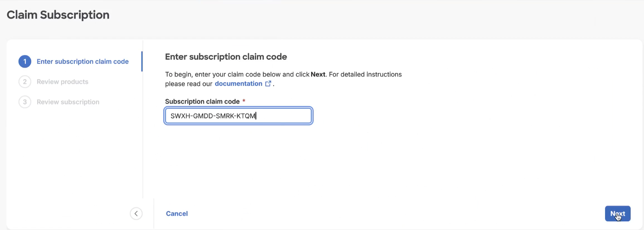Open the 'Review subscription' step label
This screenshot has height=230, width=644.
(68, 102)
